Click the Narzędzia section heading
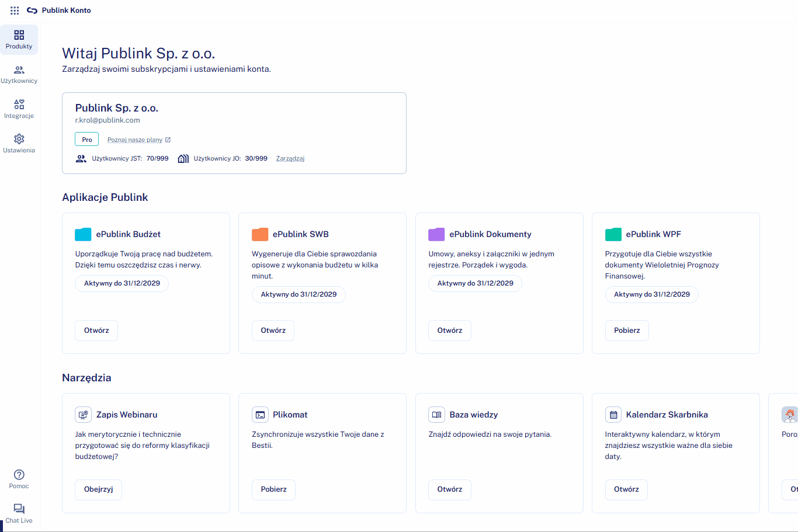The image size is (798, 532). [86, 378]
